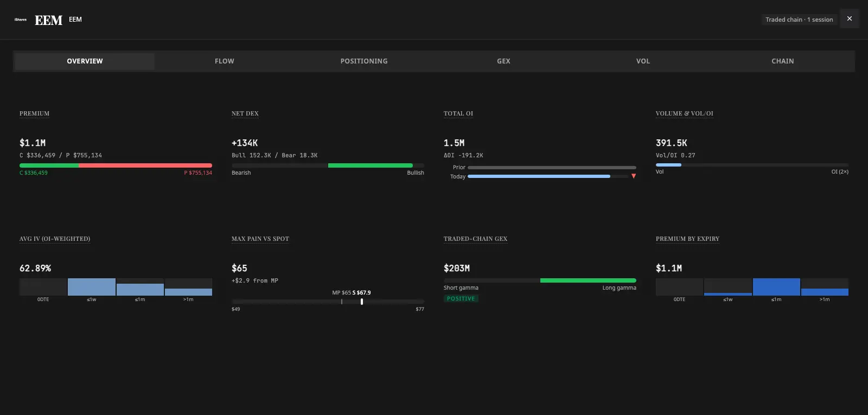Click the 391.5K volume value

point(672,143)
